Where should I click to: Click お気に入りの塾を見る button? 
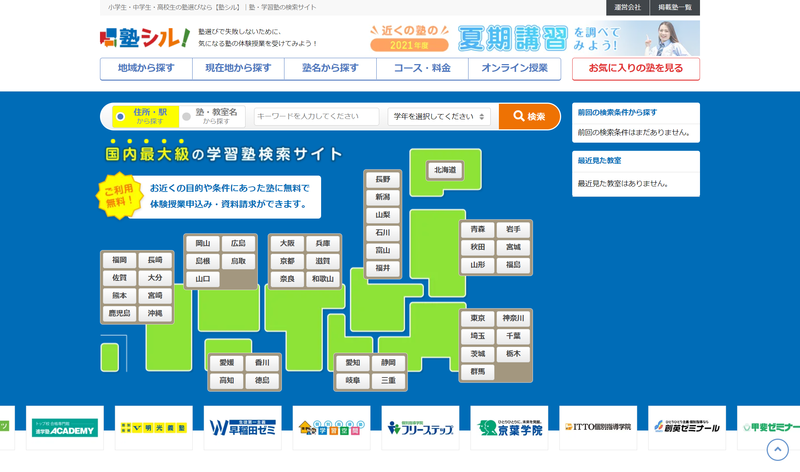click(x=636, y=68)
